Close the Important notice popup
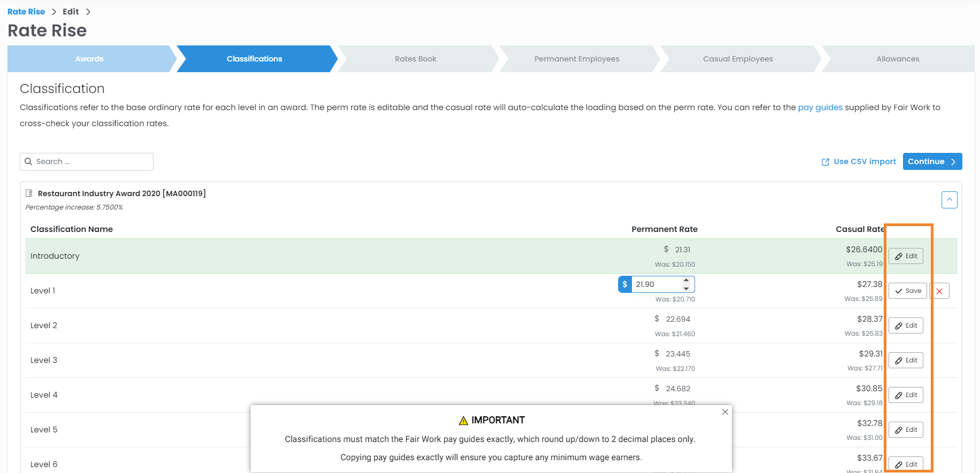This screenshot has width=980, height=473. pos(725,412)
